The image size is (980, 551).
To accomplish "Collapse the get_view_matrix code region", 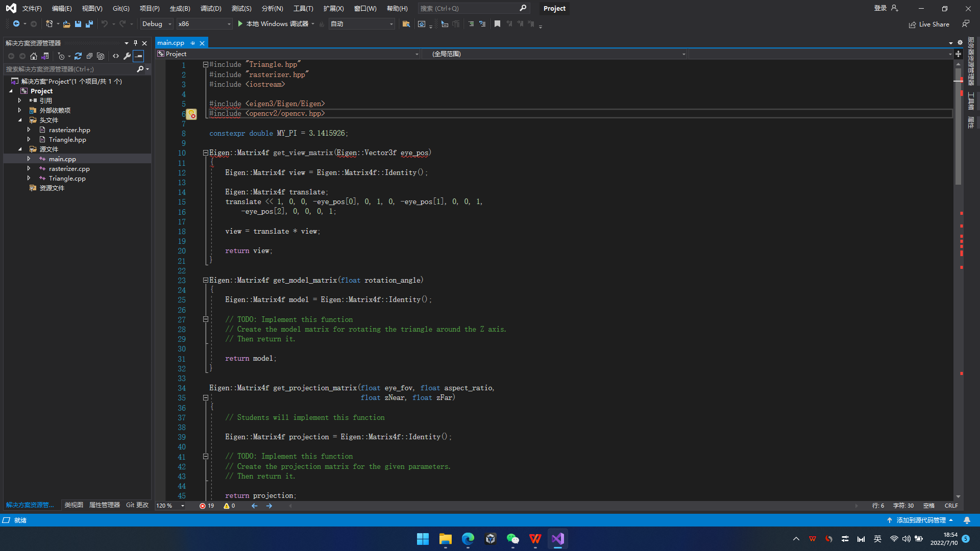I will 205,153.
